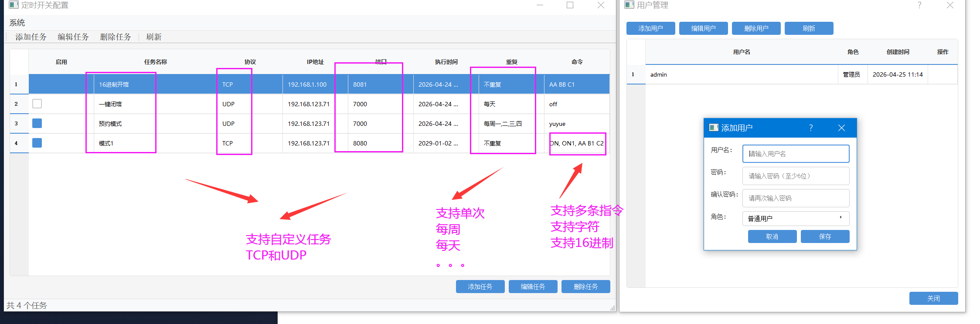Select task name cell 预约模式

click(x=156, y=124)
